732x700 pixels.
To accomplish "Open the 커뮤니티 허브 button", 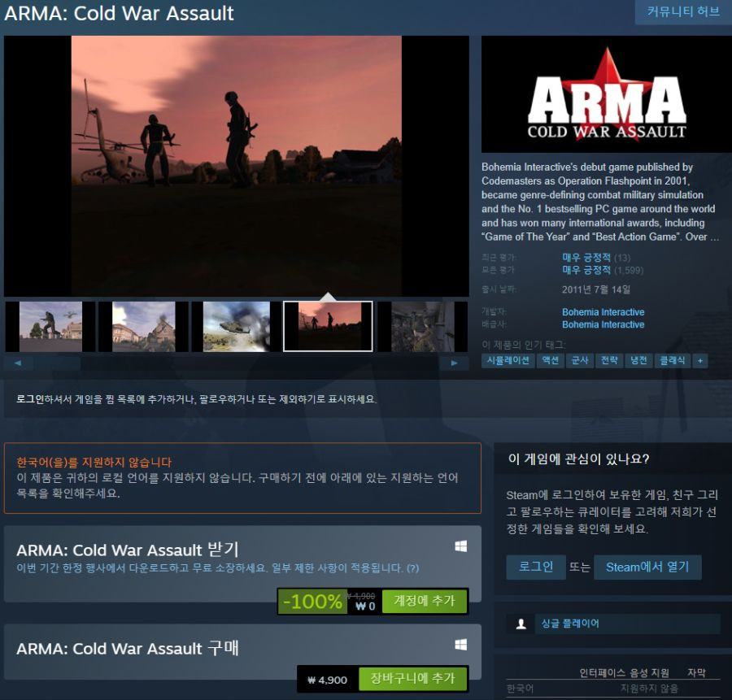I will pyautogui.click(x=683, y=11).
